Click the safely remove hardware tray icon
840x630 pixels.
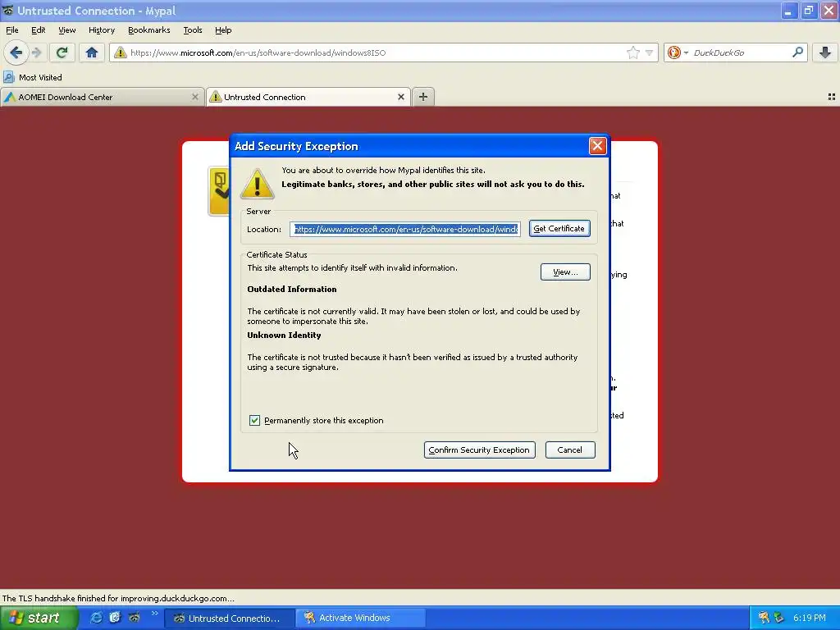(779, 618)
